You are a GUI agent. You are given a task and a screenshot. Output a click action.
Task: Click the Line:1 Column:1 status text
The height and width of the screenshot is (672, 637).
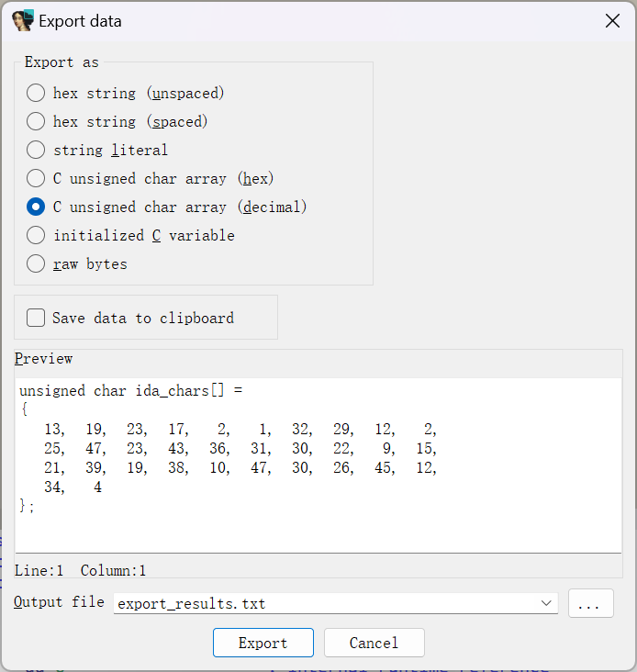coord(80,570)
